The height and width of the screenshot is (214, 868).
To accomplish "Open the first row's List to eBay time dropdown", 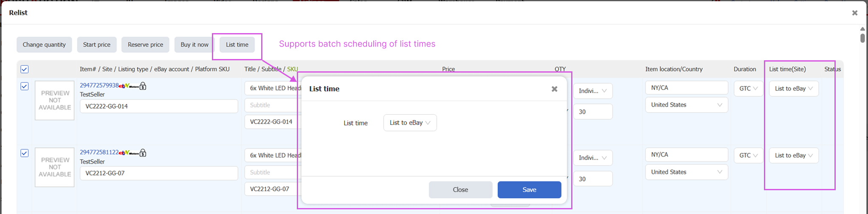I will 793,88.
